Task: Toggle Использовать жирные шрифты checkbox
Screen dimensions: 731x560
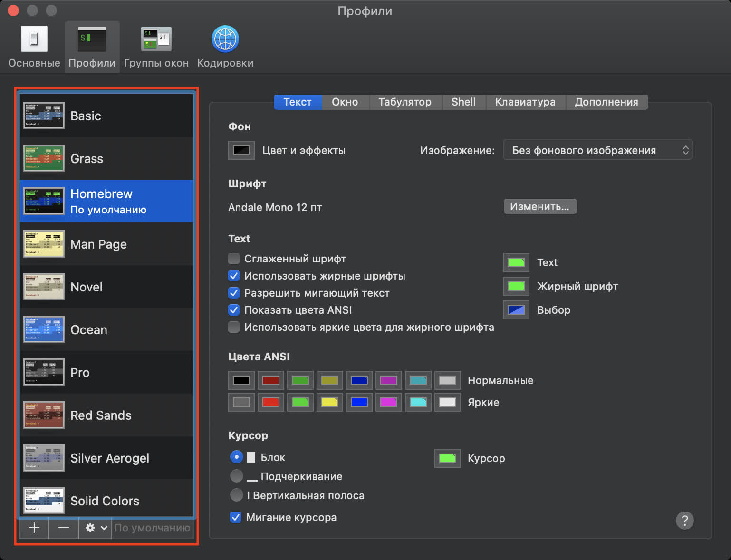Action: tap(234, 276)
